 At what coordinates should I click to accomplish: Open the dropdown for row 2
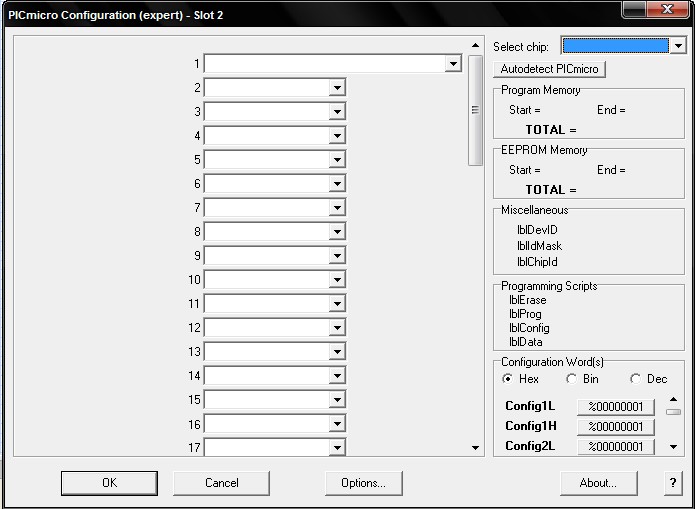[x=337, y=88]
